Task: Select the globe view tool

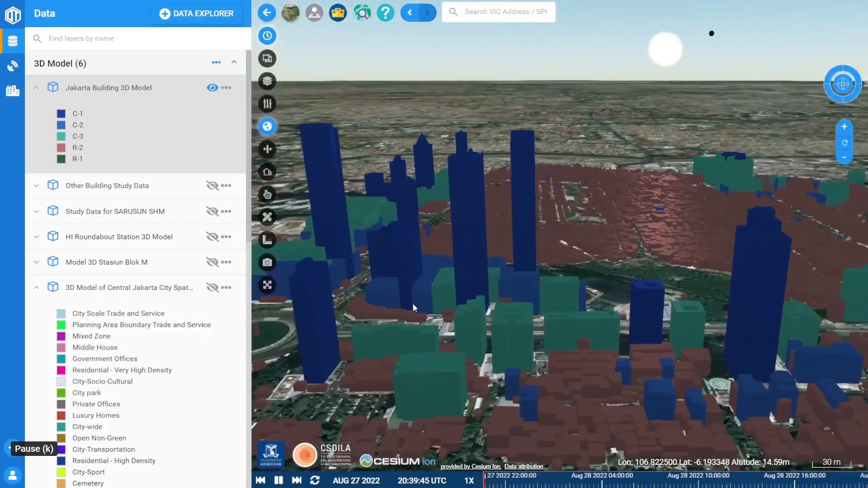Action: tap(267, 126)
